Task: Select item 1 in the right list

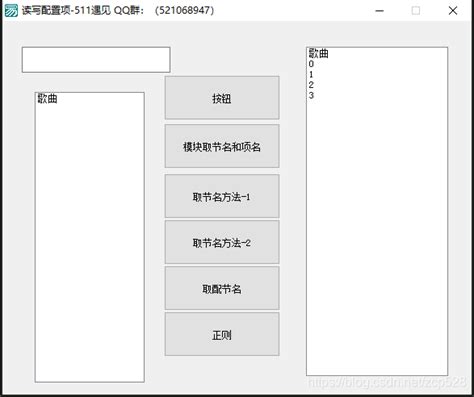Action: pyautogui.click(x=311, y=74)
